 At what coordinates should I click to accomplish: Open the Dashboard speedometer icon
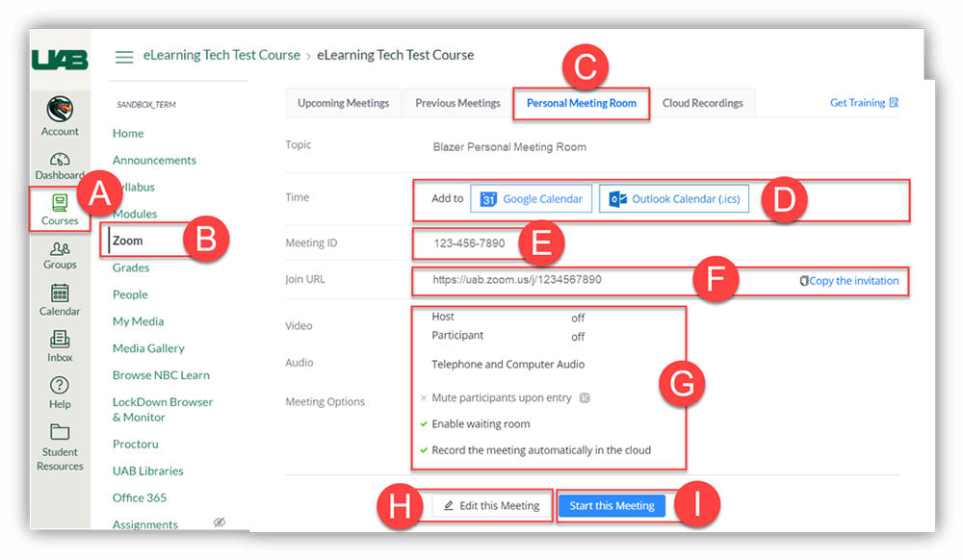click(x=60, y=160)
